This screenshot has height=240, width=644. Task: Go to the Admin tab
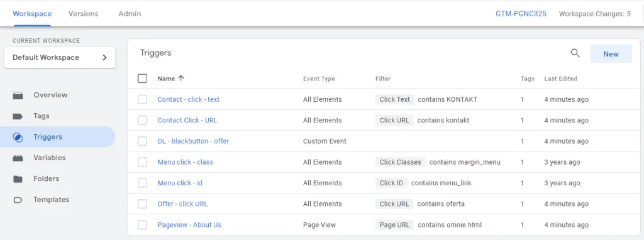coord(130,14)
